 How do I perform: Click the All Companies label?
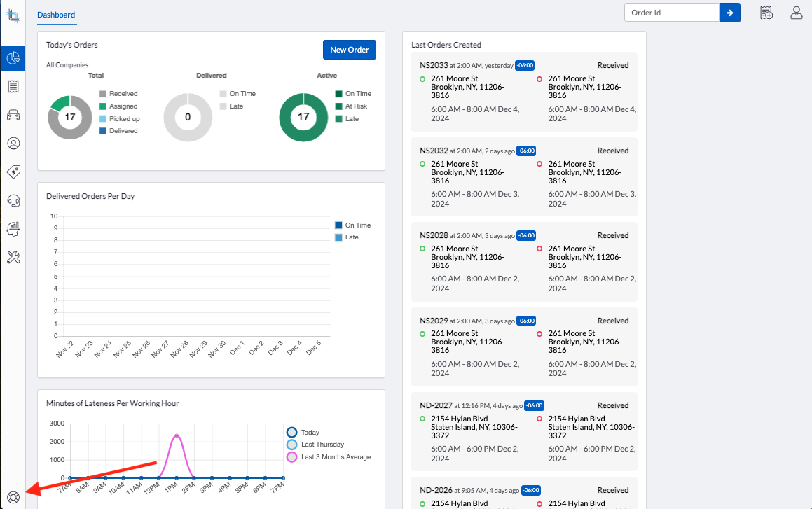[67, 65]
